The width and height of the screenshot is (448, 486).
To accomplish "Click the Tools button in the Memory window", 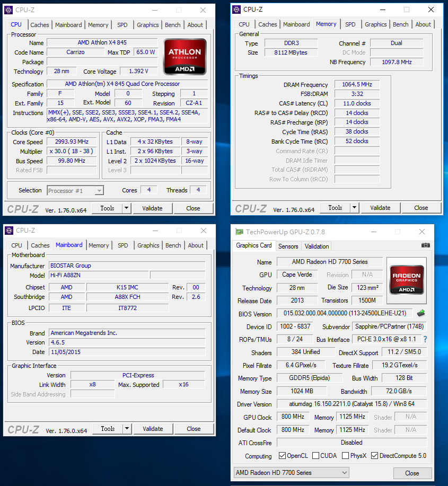I will 335,207.
